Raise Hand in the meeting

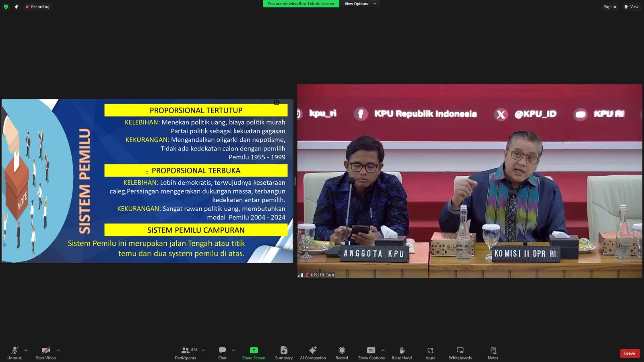point(402,353)
